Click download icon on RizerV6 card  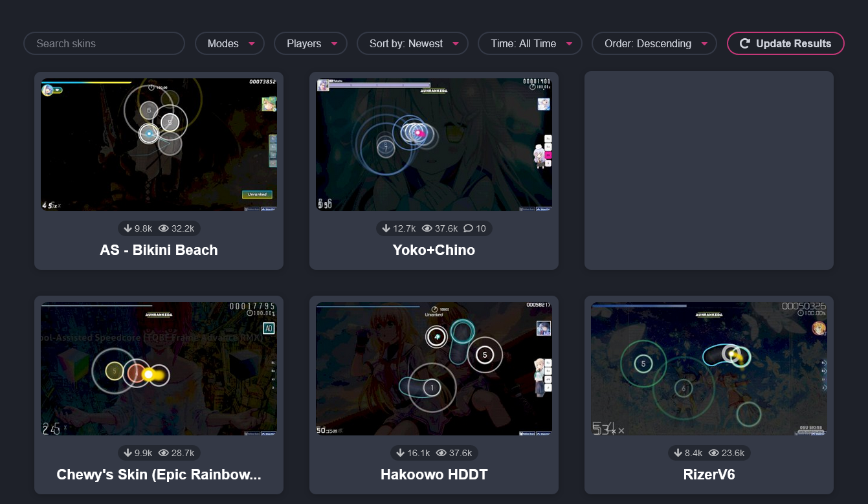(678, 453)
